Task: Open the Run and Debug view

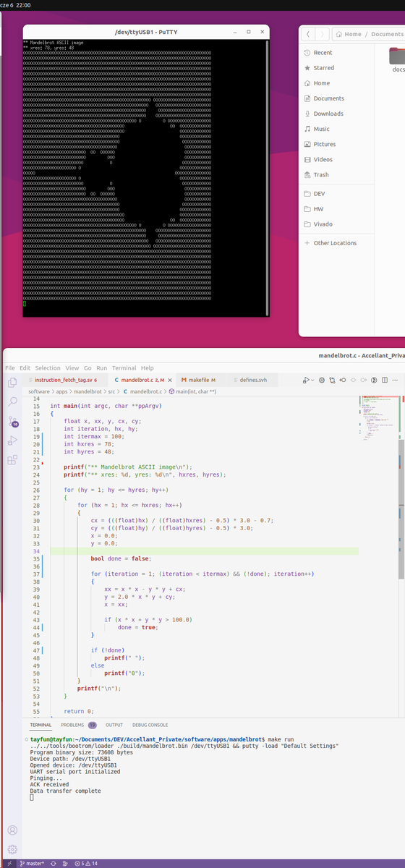Action: [x=12, y=440]
